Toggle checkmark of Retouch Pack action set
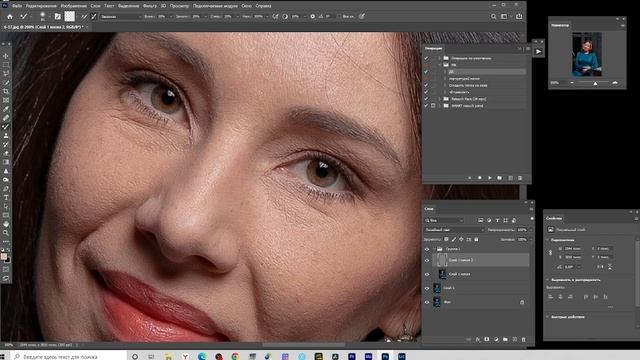640x360 pixels. [x=426, y=99]
